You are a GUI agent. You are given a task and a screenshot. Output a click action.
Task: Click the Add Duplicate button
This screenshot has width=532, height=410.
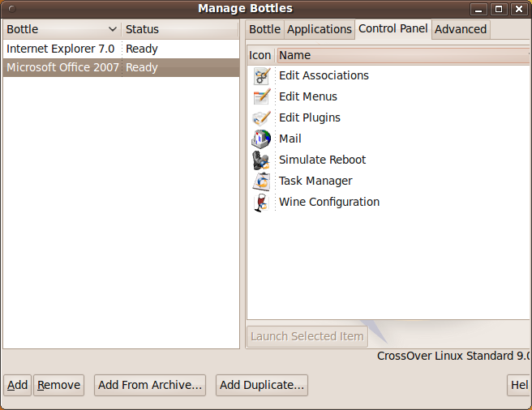(x=262, y=386)
